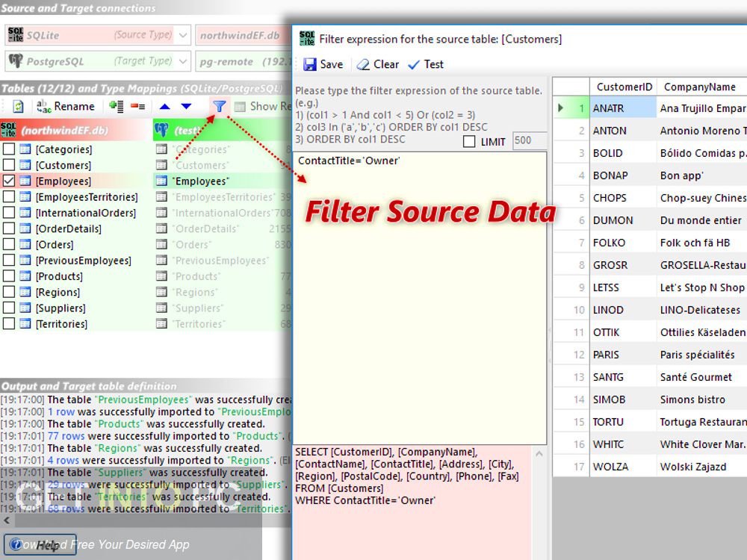
Task: Check the [Orders] table checkbox
Action: tap(9, 244)
